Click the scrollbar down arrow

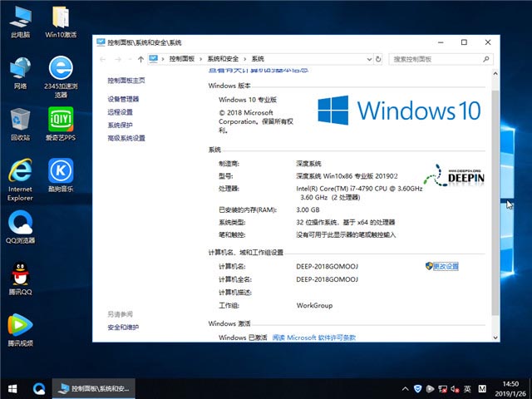tap(495, 337)
